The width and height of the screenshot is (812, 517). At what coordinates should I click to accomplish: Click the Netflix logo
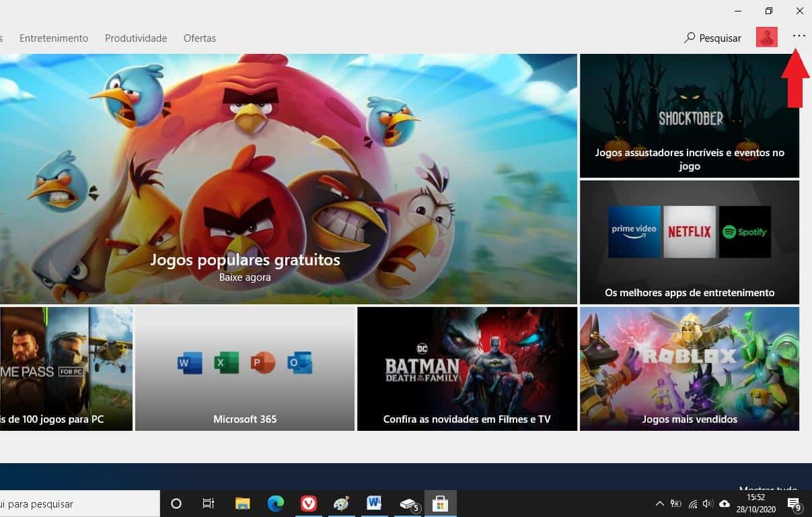pos(690,232)
